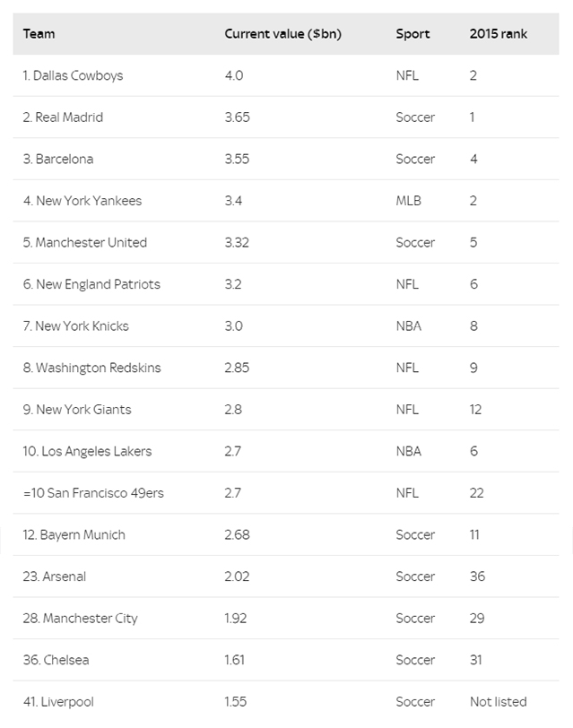Click the Barcelona team cell
This screenshot has height=728, width=573.
[58, 159]
